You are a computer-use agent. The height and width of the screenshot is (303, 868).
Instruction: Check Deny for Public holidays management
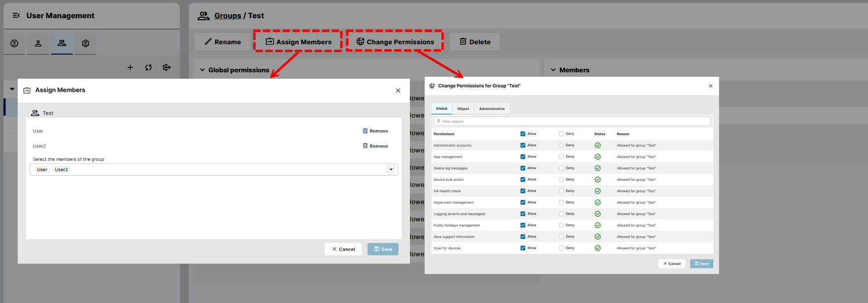point(561,225)
